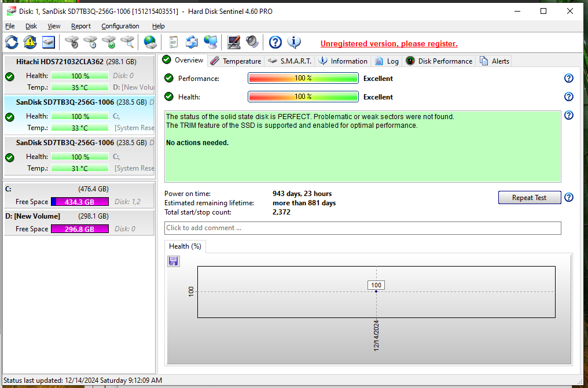Viewport: 588px width, 388px height.
Task: Switch to the Overview tab
Action: pos(183,60)
